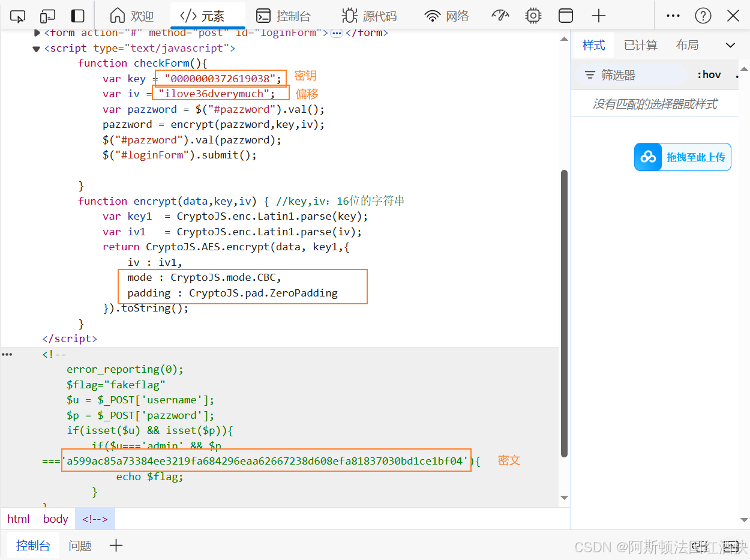Image resolution: width=750 pixels, height=560 pixels.
Task: Click the 没有匹配的选择器或样式 message
Action: tap(655, 104)
